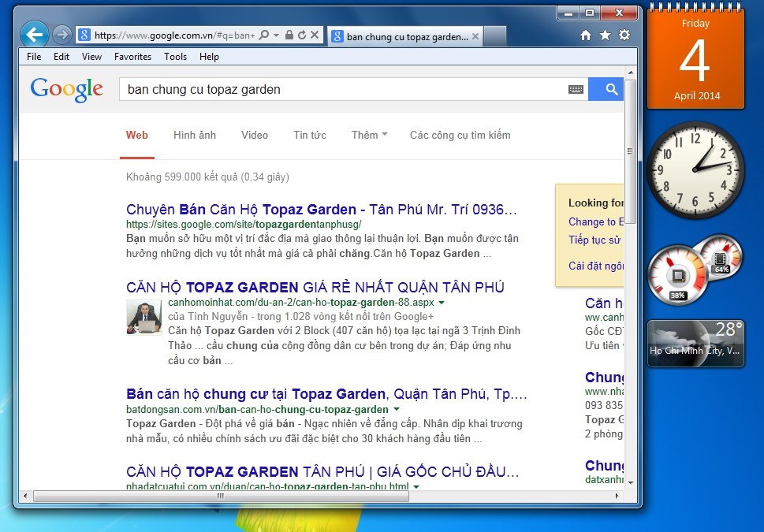This screenshot has height=532, width=764.
Task: Click the site icon in the address bar
Action: point(84,35)
